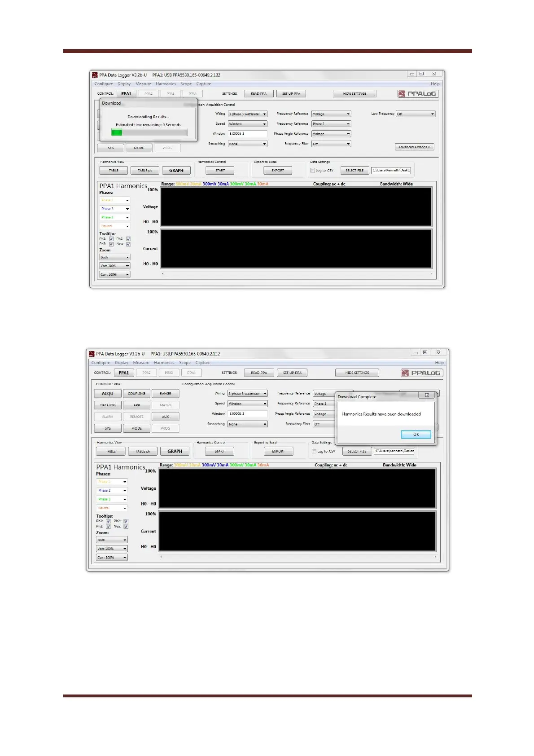Click graph horizontal scrollbar in the Download Complete window
Image resolution: width=534 pixels, height=756 pixels.
[x=298, y=557]
